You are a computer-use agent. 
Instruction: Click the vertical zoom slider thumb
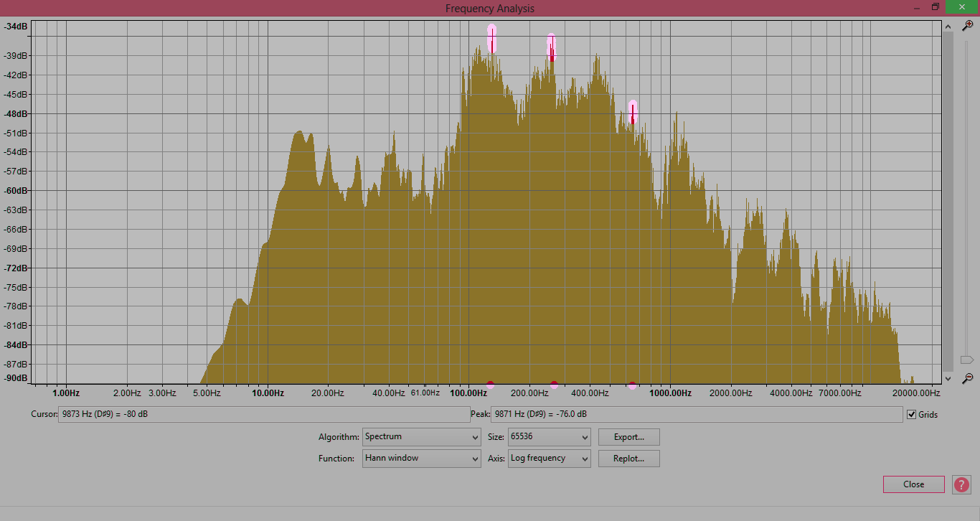coord(966,360)
